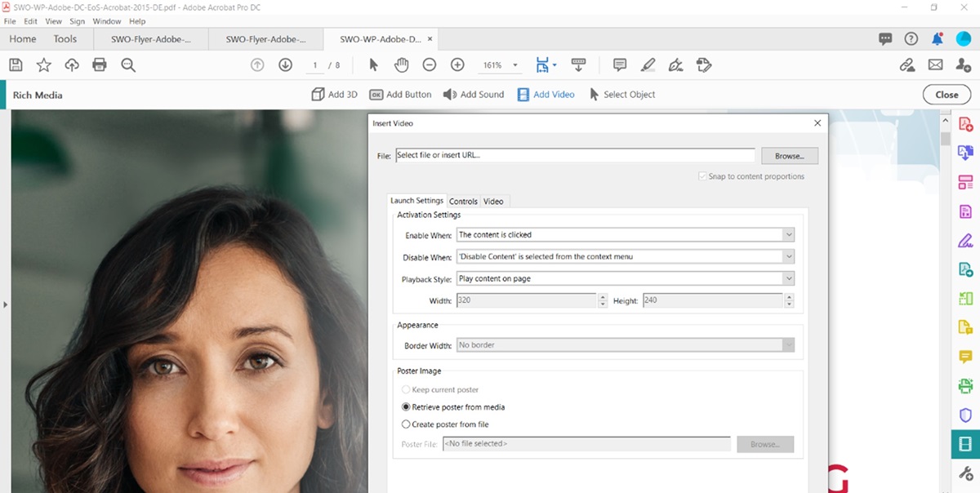Open the 'Enable When' dropdown
The height and width of the screenshot is (493, 980).
[x=788, y=234]
